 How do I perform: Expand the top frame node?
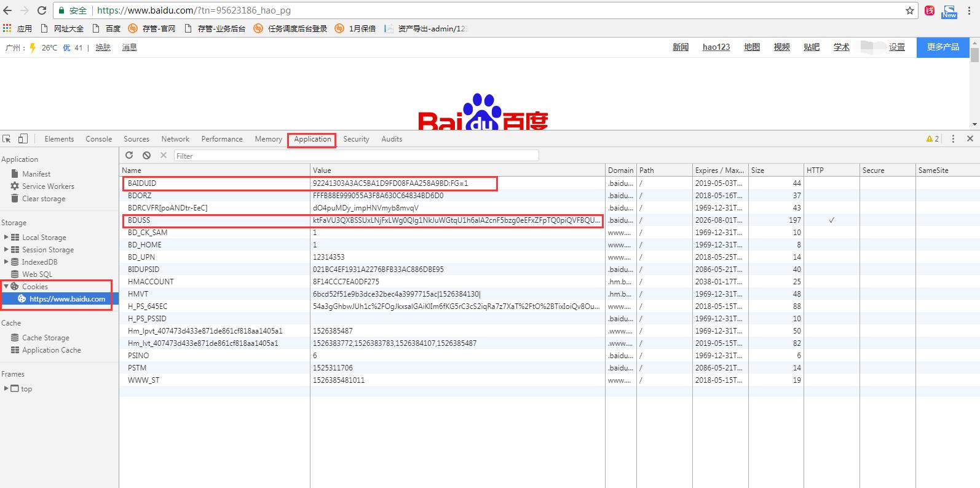tap(6, 388)
